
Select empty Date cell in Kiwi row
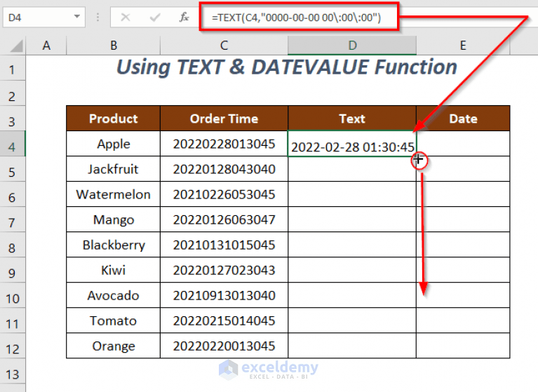point(463,270)
